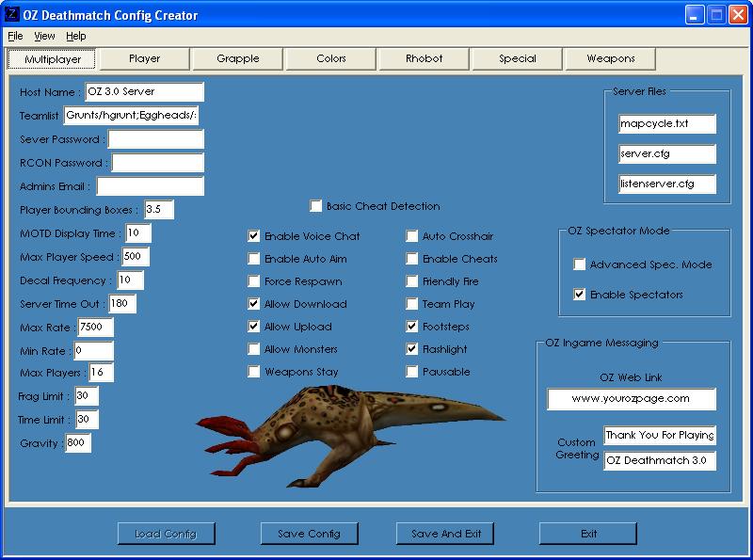Screen dimensions: 753x560
Task: Edit the OZ Deathmatch 3.0 greeting field
Action: 660,460
